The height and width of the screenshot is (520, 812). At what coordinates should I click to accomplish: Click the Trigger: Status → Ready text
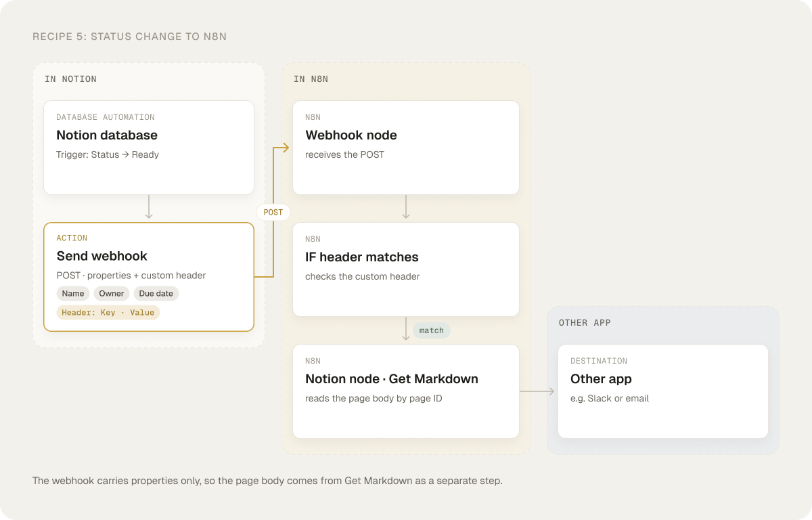(x=108, y=154)
